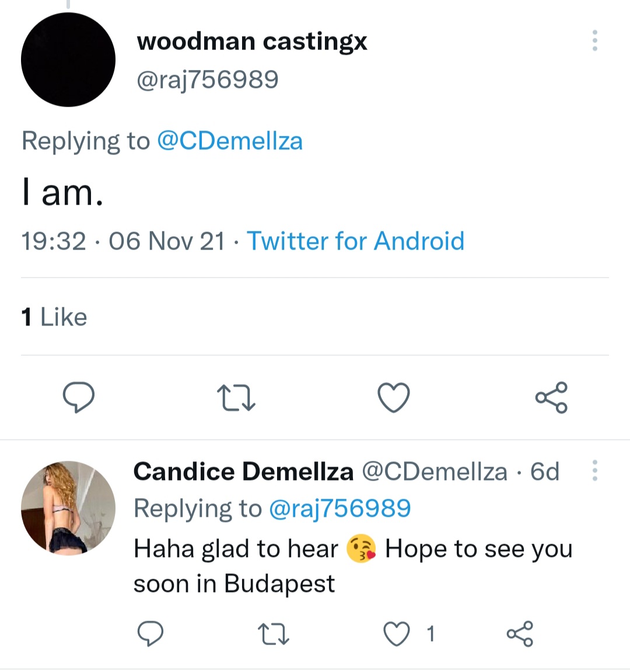Open the woodman castingx display name
630x672 pixels.
[x=252, y=41]
